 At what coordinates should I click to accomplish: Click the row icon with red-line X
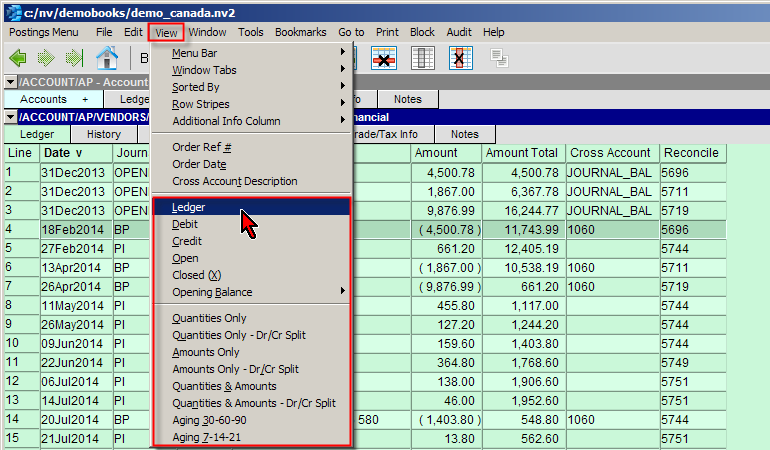tap(383, 59)
